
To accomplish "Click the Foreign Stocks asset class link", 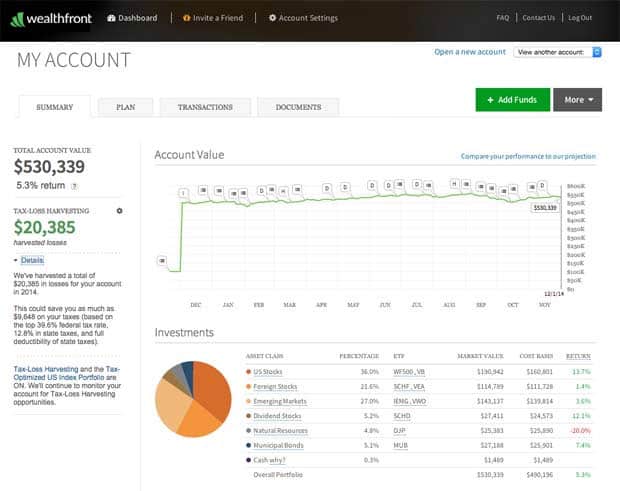I will 275,387.
